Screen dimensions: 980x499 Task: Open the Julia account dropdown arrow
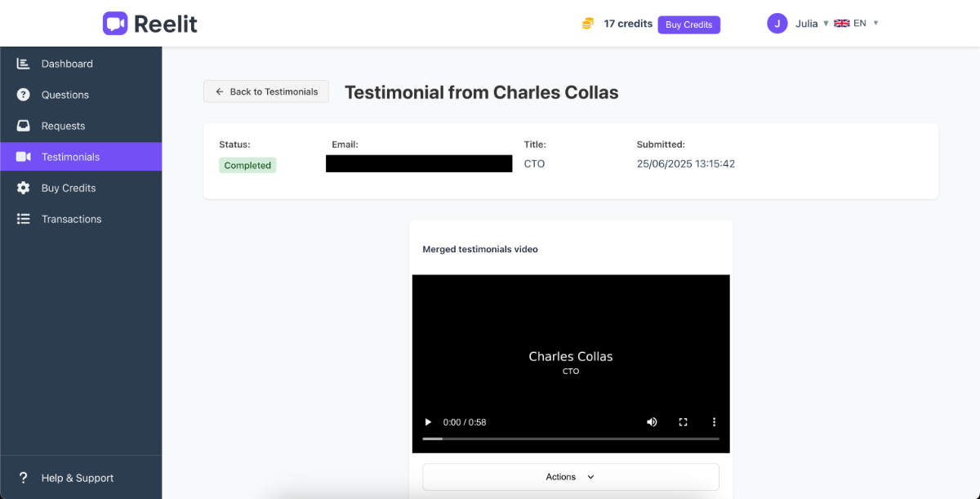pos(826,24)
